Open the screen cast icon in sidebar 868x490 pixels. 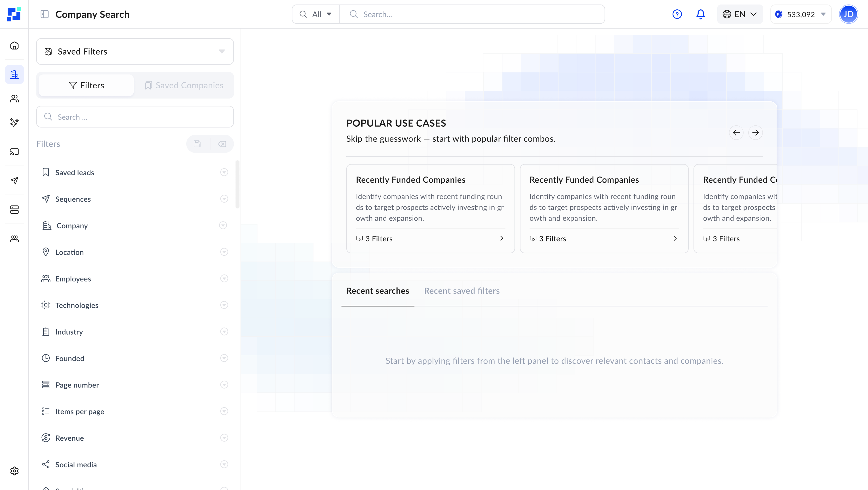click(x=14, y=152)
